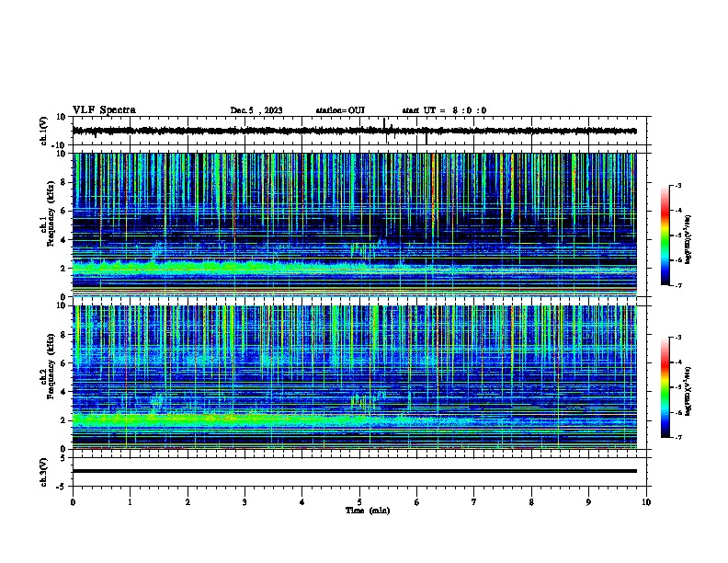Click the ch.1 "Frequency (kHz)" axis label
Viewport: 728px width, 563px height.
point(51,213)
